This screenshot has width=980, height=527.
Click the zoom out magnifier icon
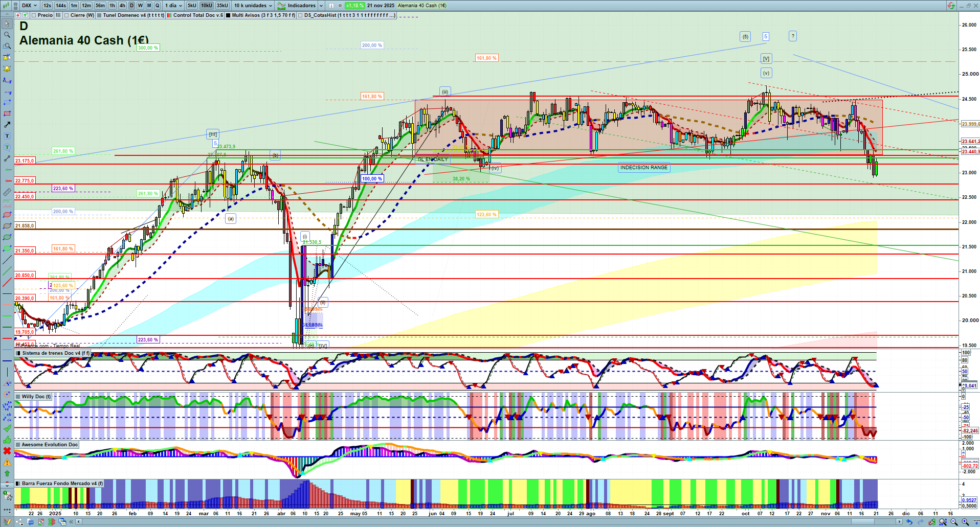(x=954, y=522)
